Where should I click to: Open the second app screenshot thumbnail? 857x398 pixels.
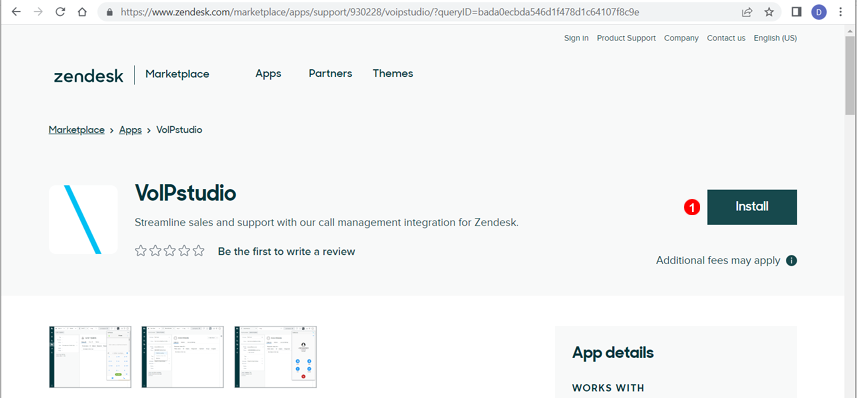pyautogui.click(x=183, y=356)
